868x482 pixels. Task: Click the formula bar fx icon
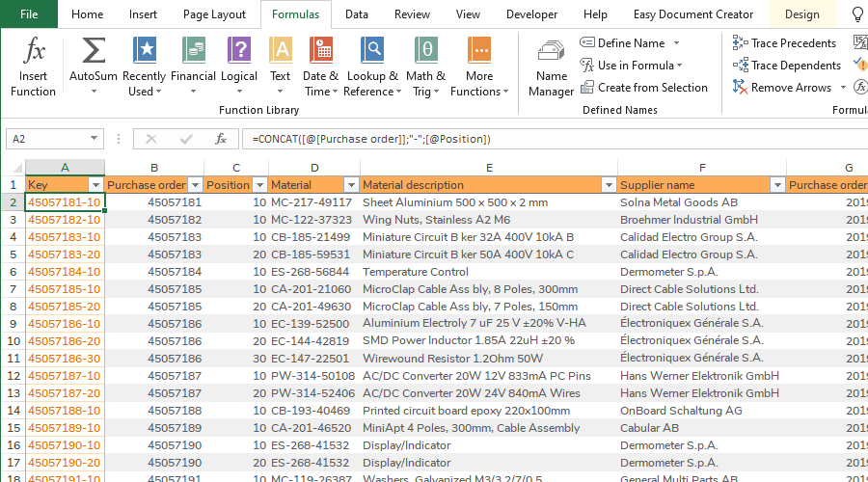(x=220, y=139)
